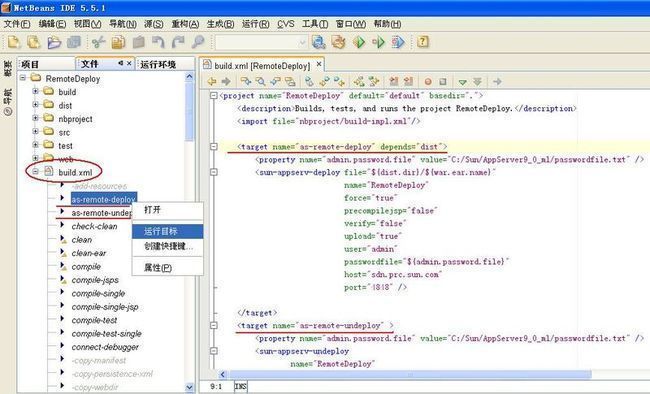Viewport: 650px width, 394px height.
Task: Open the main toolbar configuration combo box
Action: pyautogui.click(x=261, y=42)
